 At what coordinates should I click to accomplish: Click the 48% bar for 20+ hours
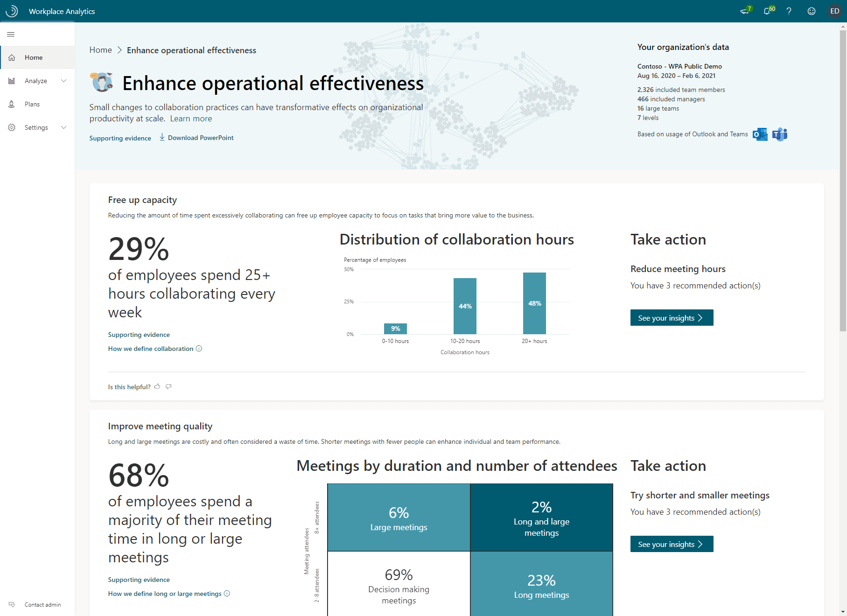(534, 303)
